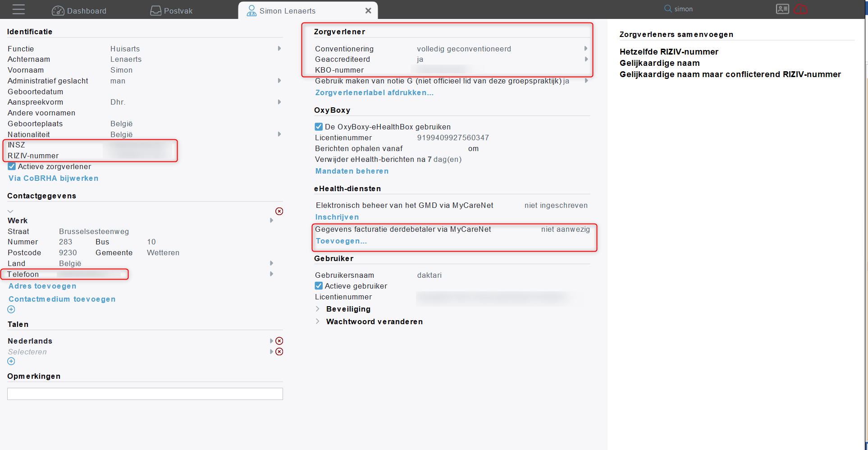
Task: Open Telefoon type dropdown arrow
Action: click(x=271, y=274)
